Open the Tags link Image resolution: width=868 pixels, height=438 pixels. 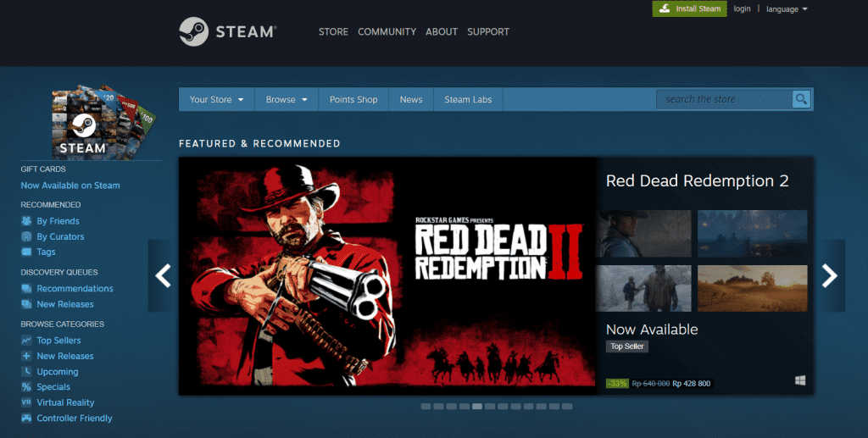tap(46, 252)
